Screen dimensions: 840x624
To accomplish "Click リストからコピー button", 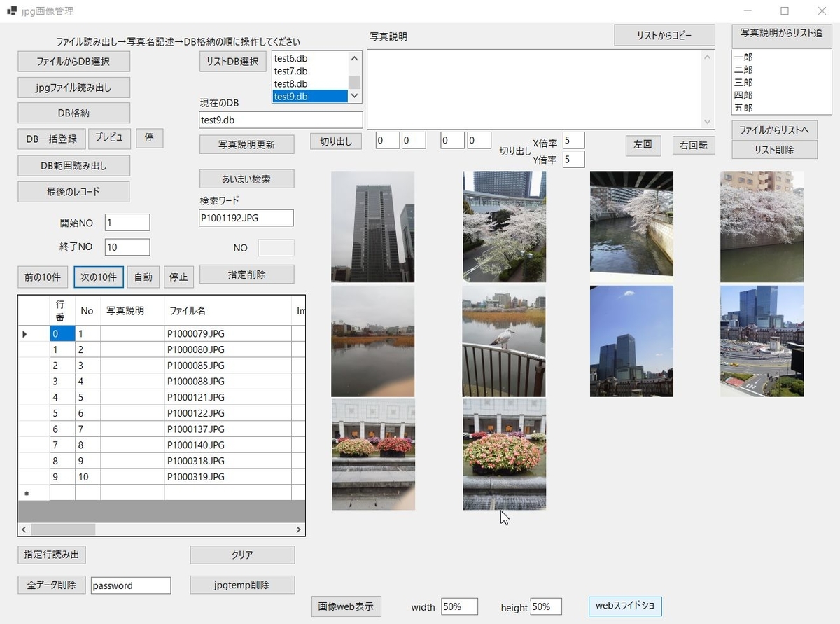I will pyautogui.click(x=664, y=35).
